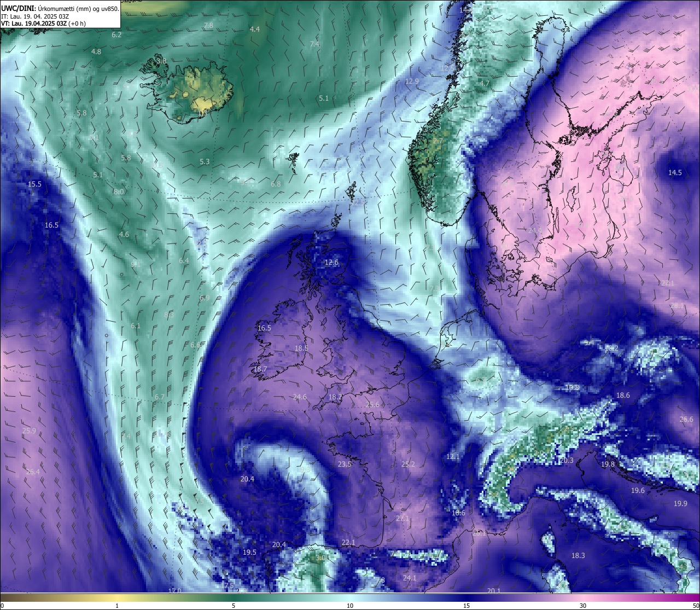Image resolution: width=700 pixels, height=610 pixels.
Task: Click the 10 tick on the color scale
Action: point(350,606)
